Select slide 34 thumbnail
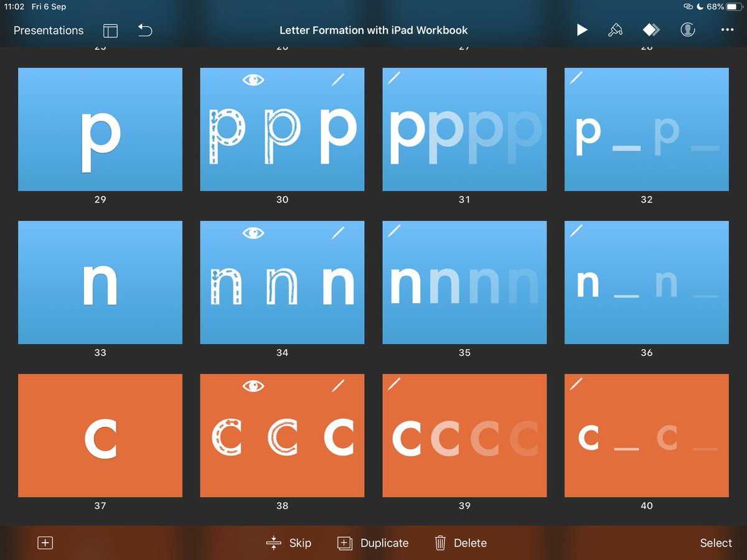This screenshot has width=747, height=560. pyautogui.click(x=282, y=282)
